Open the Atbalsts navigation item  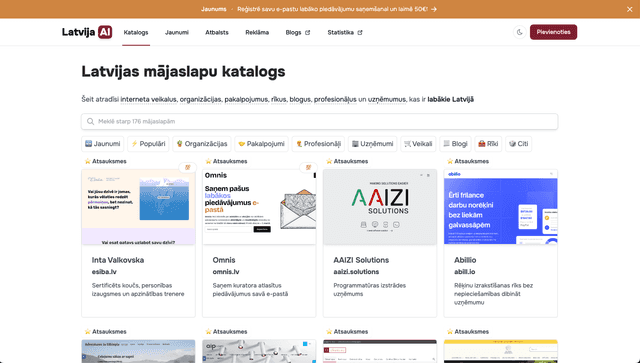pyautogui.click(x=217, y=32)
